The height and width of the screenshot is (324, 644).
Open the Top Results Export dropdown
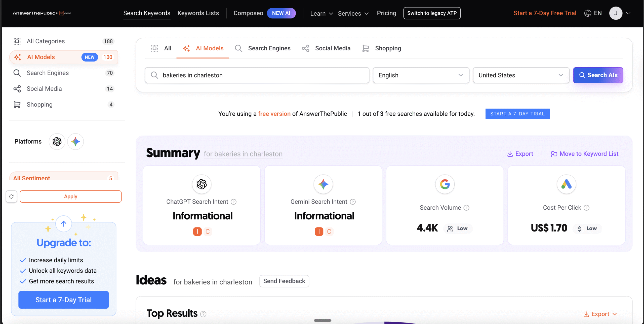[600, 314]
